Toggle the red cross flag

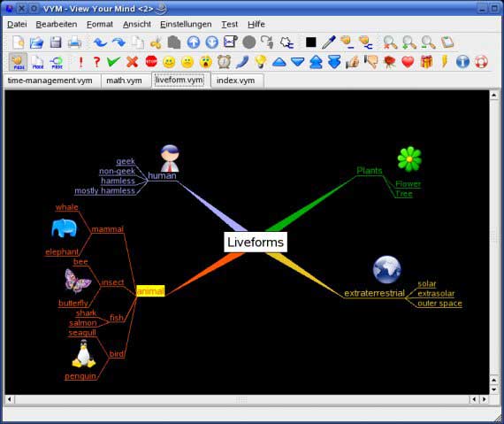(132, 62)
